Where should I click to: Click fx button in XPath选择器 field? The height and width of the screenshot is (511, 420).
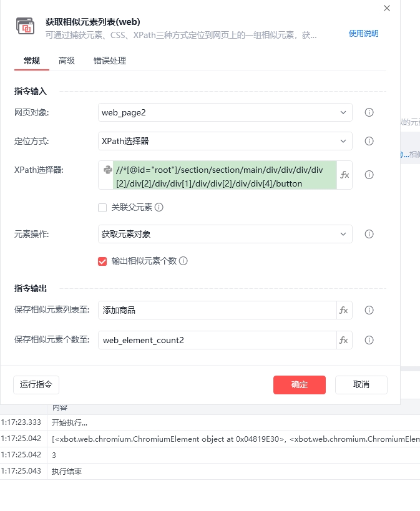[344, 175]
